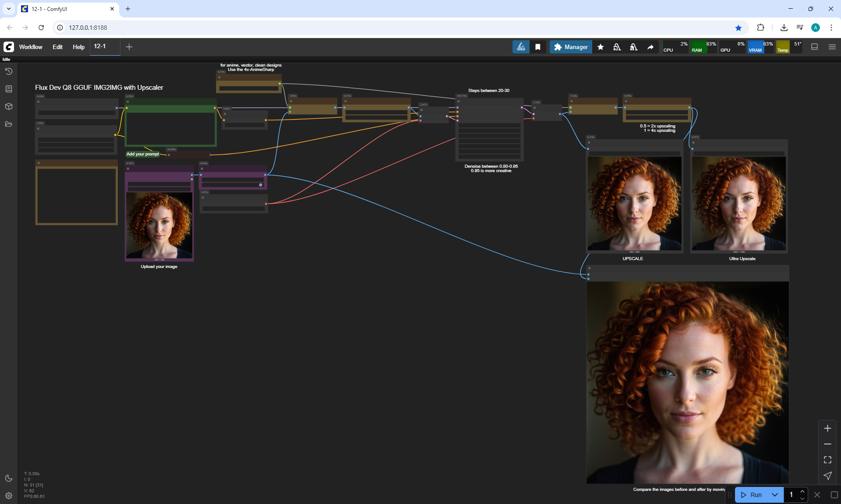841x504 pixels.
Task: Open the Workflow menu
Action: tap(31, 47)
